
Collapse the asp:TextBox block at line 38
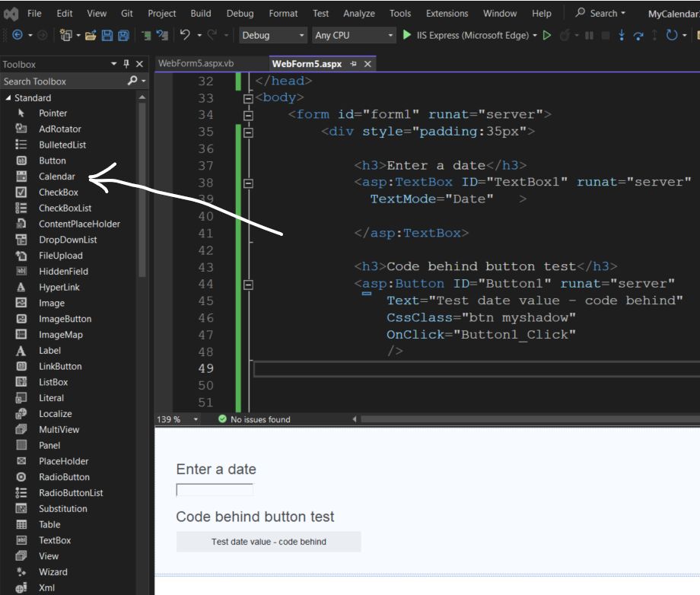tap(248, 183)
